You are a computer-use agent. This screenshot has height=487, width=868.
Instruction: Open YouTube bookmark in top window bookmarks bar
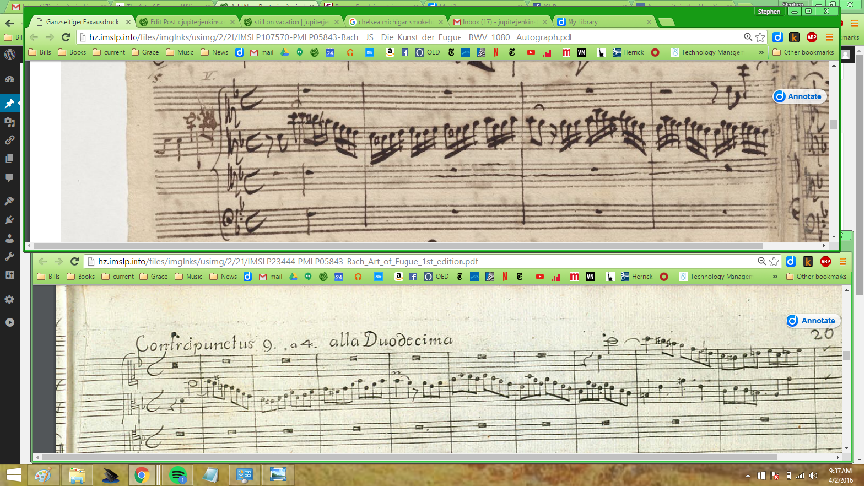coord(531,53)
